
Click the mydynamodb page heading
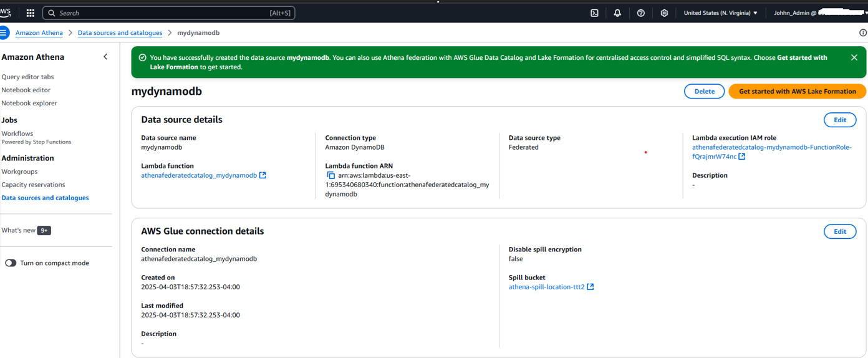pyautogui.click(x=166, y=91)
